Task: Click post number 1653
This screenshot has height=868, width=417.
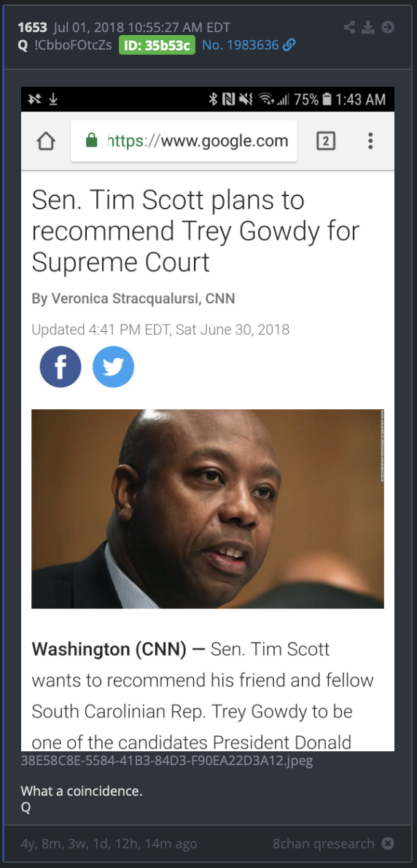Action: click(32, 27)
